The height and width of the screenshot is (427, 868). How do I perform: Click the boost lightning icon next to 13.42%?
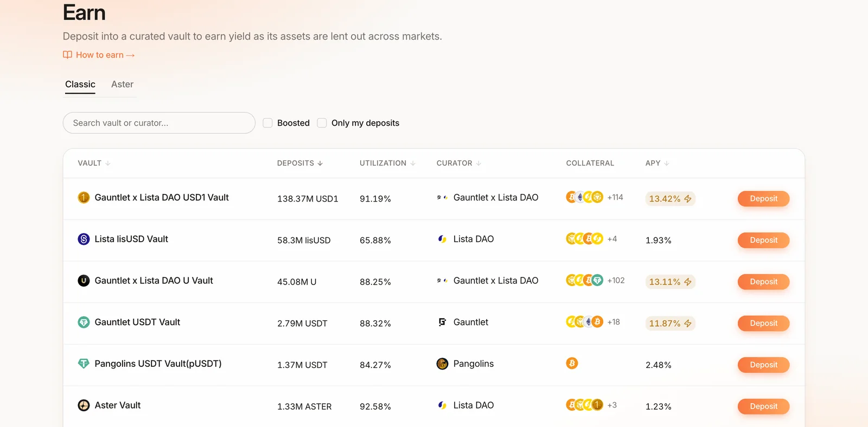click(688, 199)
